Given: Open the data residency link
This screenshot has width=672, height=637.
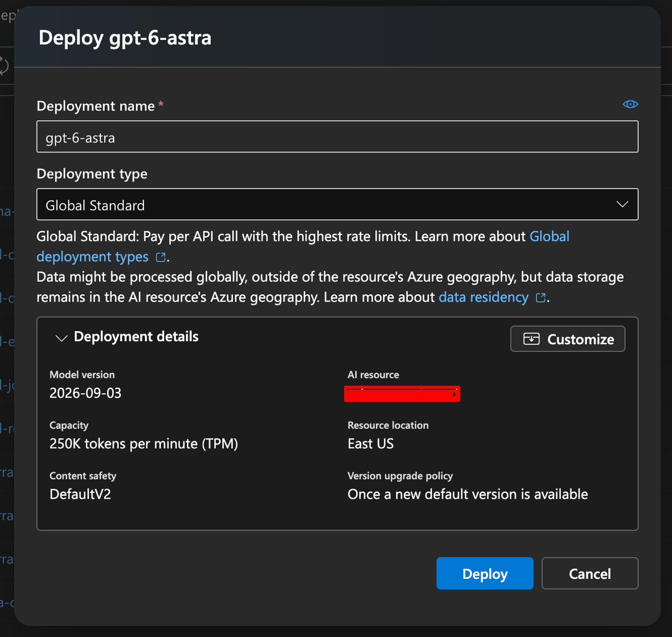Looking at the screenshot, I should tap(483, 297).
